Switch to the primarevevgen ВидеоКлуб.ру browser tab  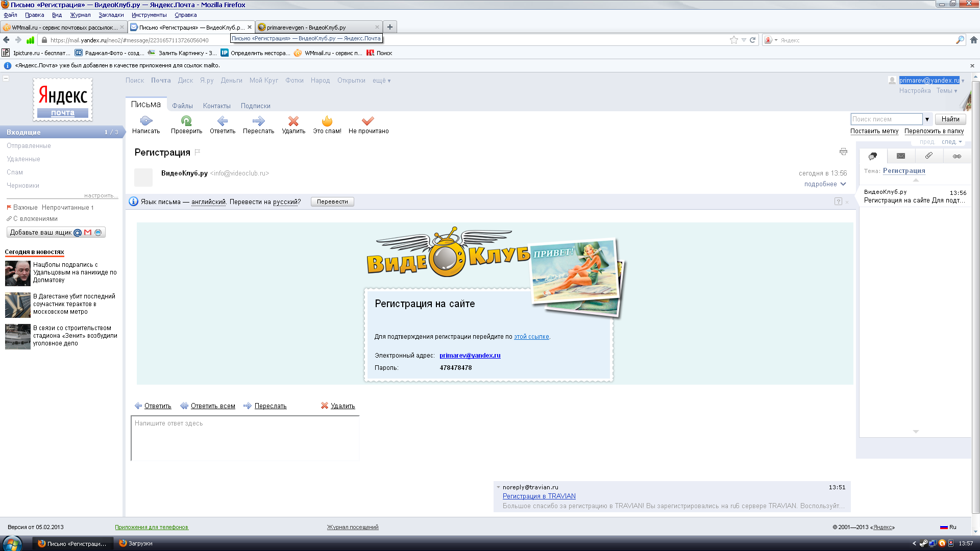click(319, 27)
